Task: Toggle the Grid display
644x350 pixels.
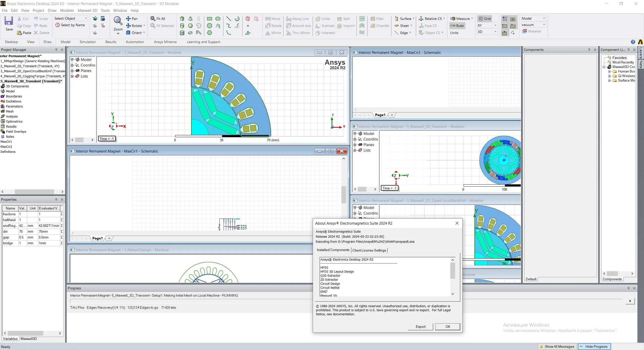Action: pyautogui.click(x=485, y=19)
